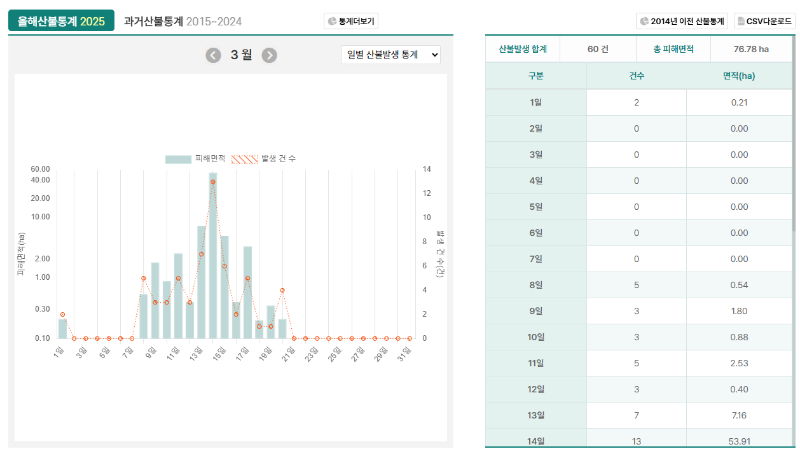Click the 13일 row label
Viewport: 800px width, 450px height.
tap(536, 415)
